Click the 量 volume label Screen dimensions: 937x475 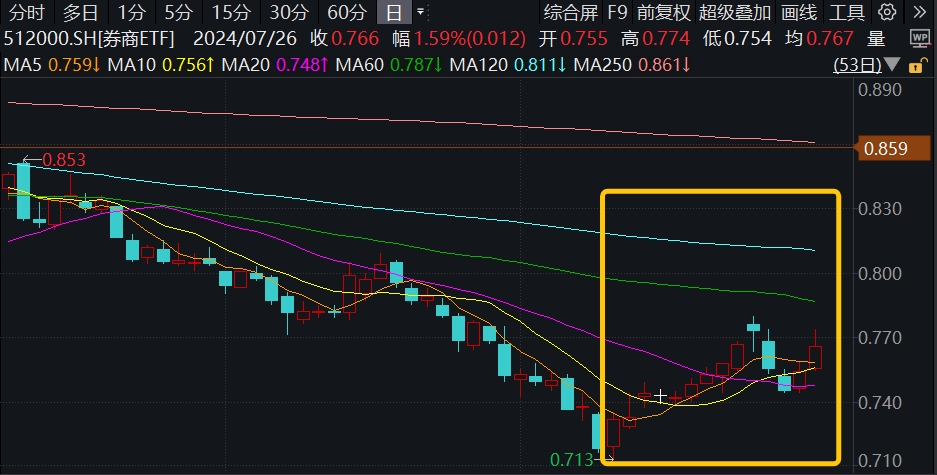(875, 39)
